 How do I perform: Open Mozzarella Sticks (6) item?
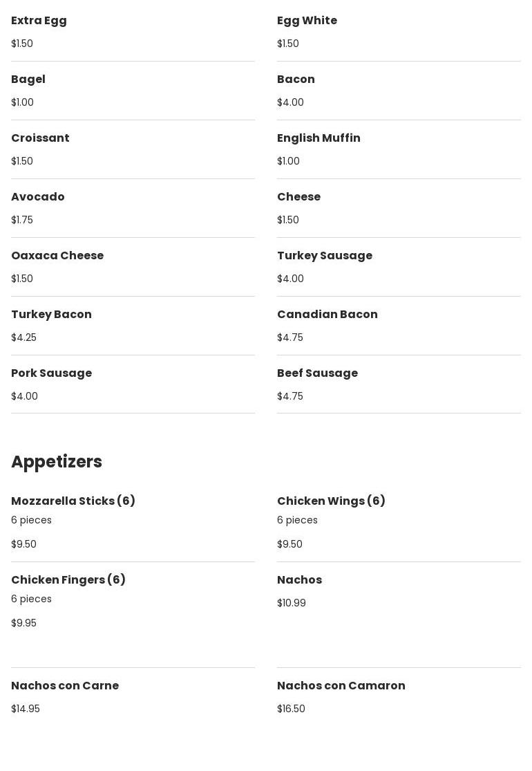[x=73, y=501]
